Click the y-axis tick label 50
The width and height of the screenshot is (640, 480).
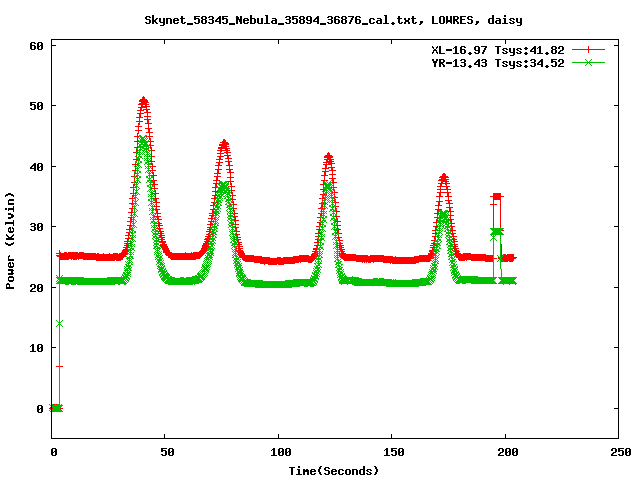(x=36, y=106)
